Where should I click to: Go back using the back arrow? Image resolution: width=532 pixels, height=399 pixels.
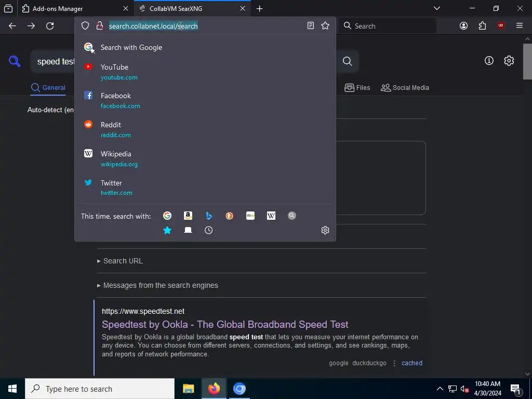tap(12, 26)
